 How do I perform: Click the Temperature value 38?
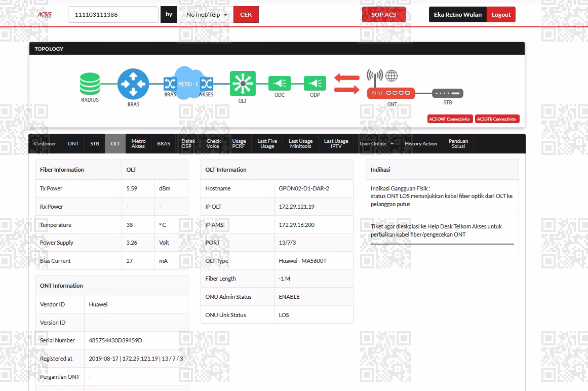[129, 225]
